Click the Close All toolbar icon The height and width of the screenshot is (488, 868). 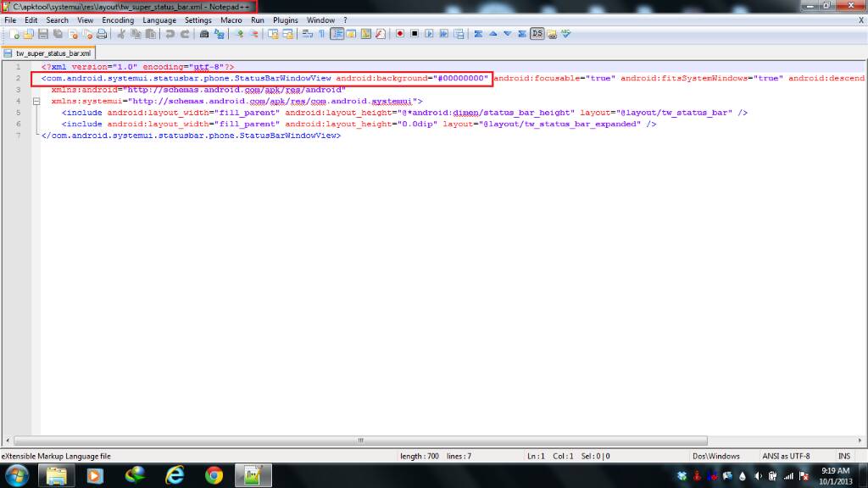click(x=87, y=34)
